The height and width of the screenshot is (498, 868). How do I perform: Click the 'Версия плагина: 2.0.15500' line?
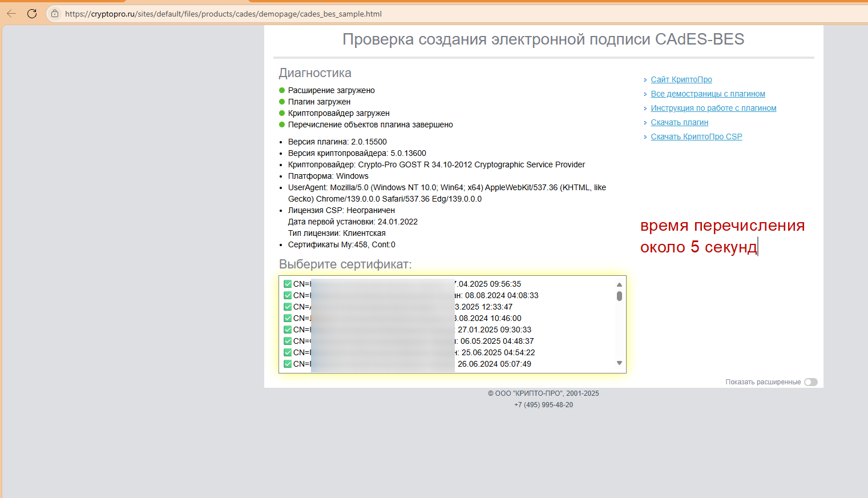337,142
